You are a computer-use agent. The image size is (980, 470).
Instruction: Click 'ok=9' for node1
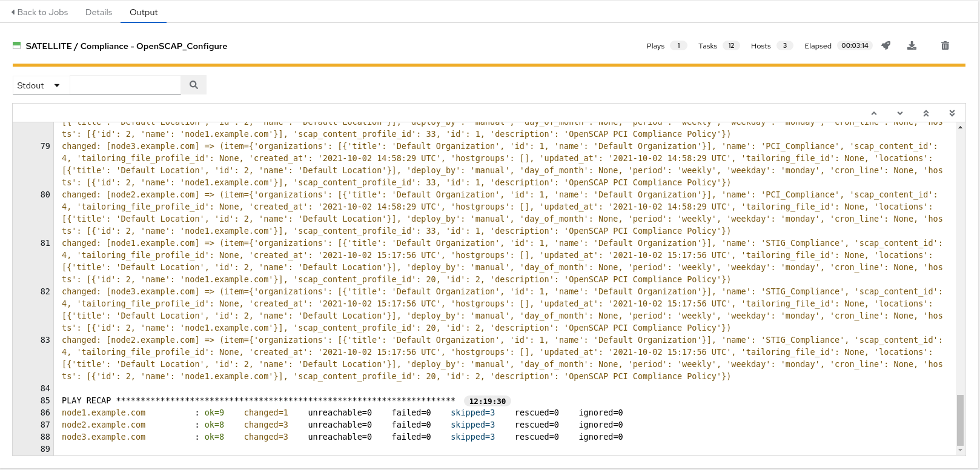point(214,412)
